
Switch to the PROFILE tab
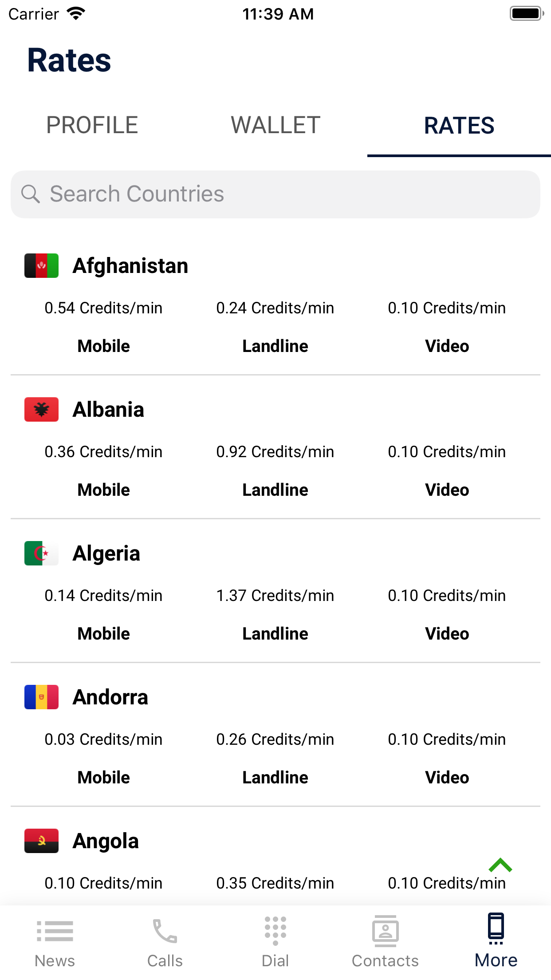pos(92,125)
